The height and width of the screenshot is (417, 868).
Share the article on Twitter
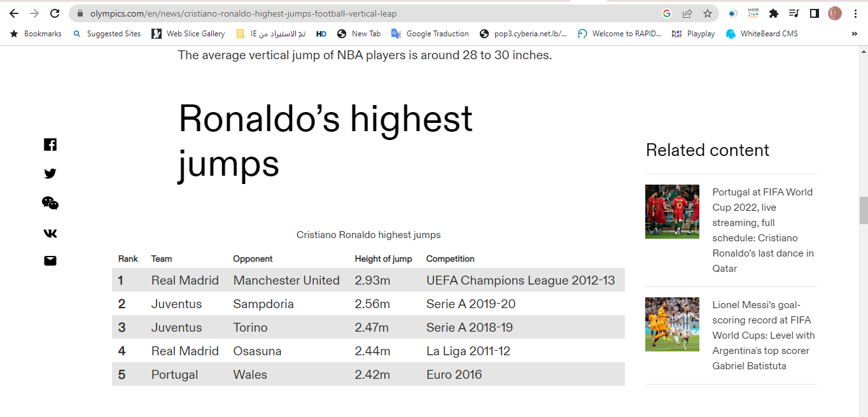tap(50, 173)
